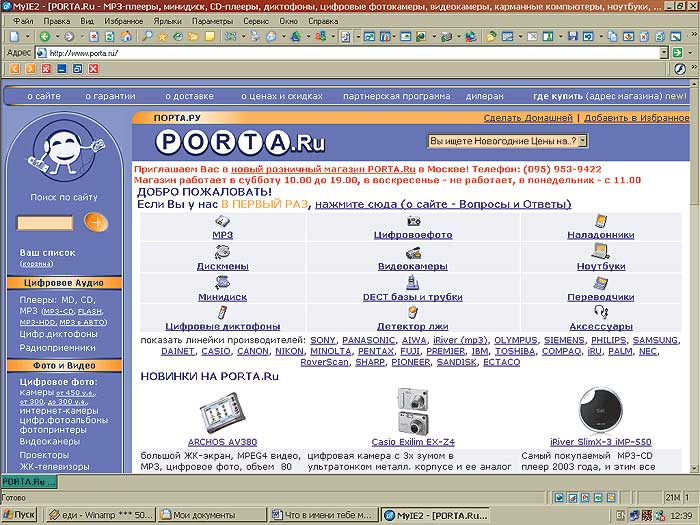This screenshot has height=525, width=700.
Task: Open the Избранное menu
Action: 124,21
